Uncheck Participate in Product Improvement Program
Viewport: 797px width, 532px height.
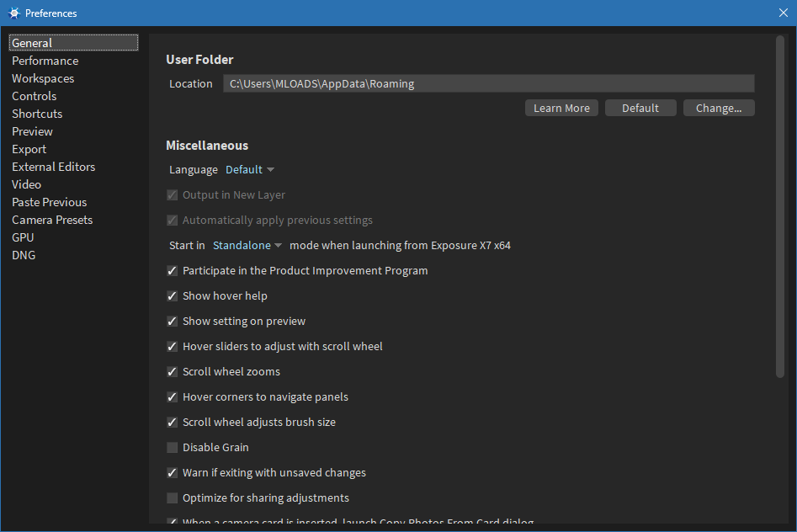coord(173,271)
